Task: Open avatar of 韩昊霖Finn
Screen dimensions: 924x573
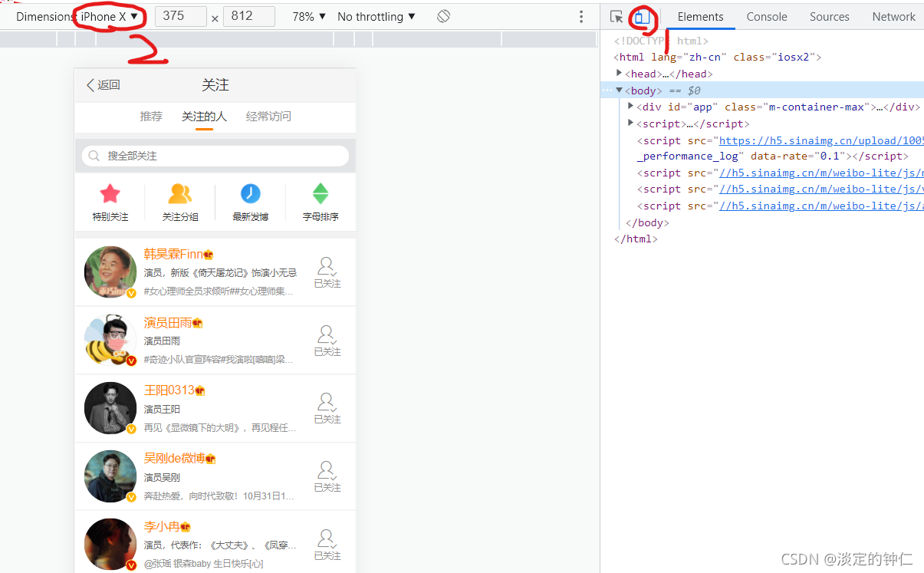Action: point(110,272)
